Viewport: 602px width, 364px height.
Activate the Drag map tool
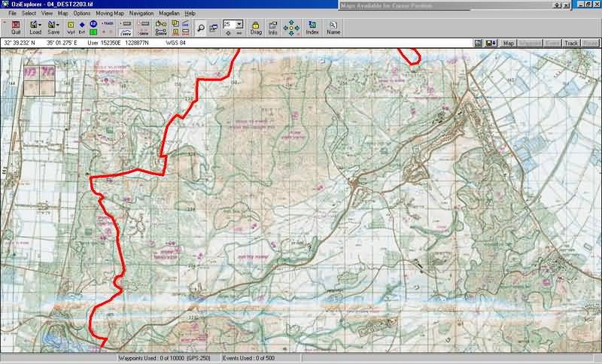[256, 28]
